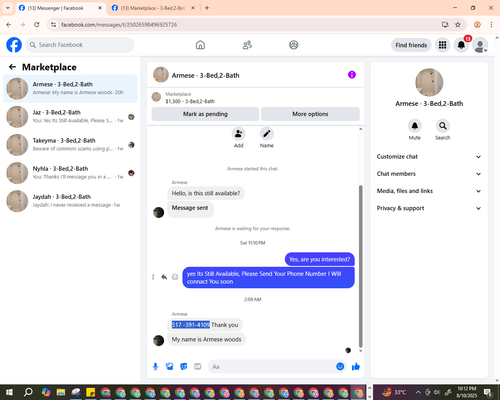Expand Media, files and links section
Viewport: 500px width, 400px height.
point(429,191)
